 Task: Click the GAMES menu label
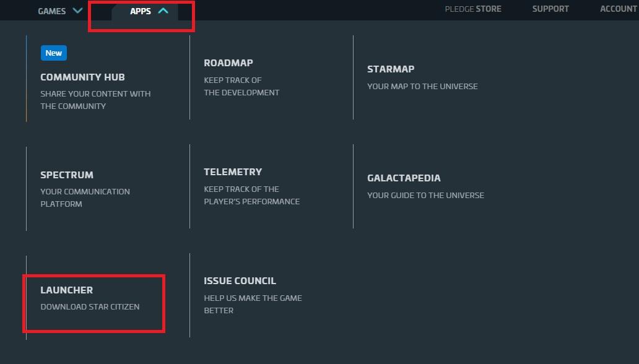(52, 11)
